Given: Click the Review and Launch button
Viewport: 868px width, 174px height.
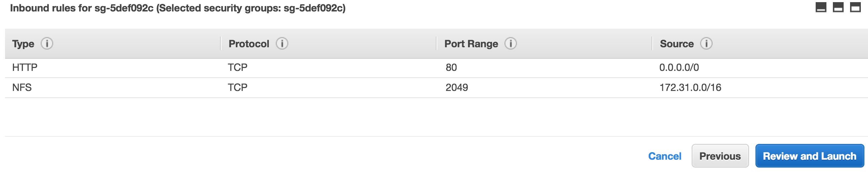Looking at the screenshot, I should (x=810, y=156).
